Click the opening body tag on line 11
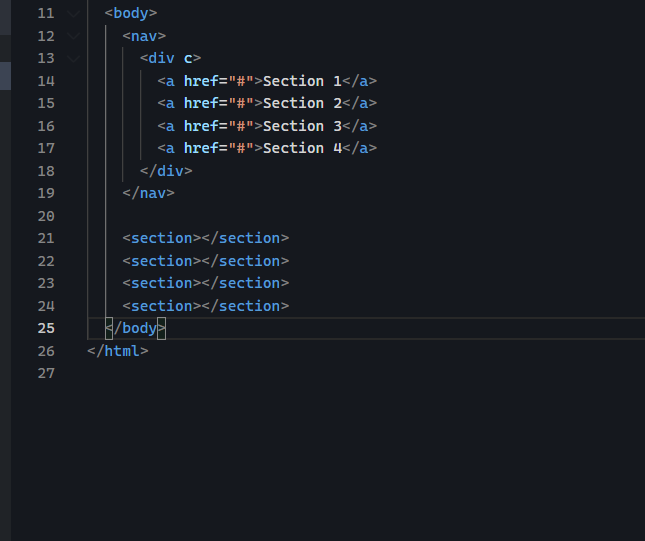This screenshot has height=541, width=645. (131, 14)
